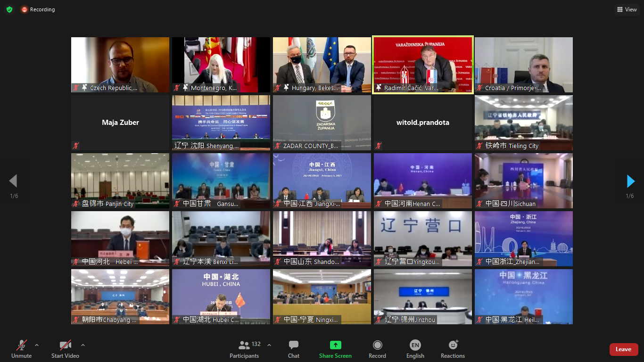
Task: Open the Chat panel
Action: 294,349
